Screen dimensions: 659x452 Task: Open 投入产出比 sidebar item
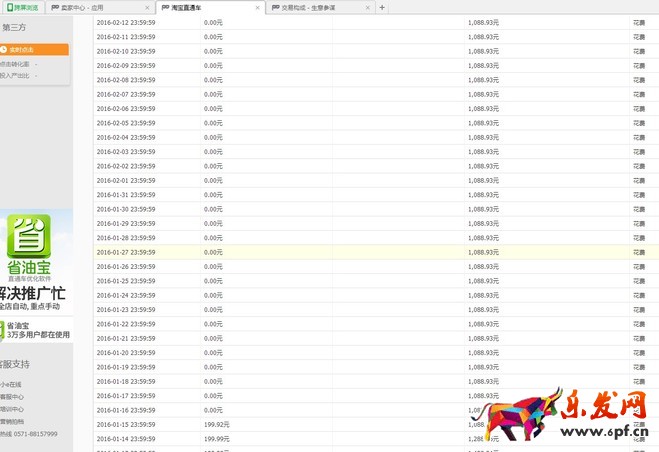tap(15, 75)
